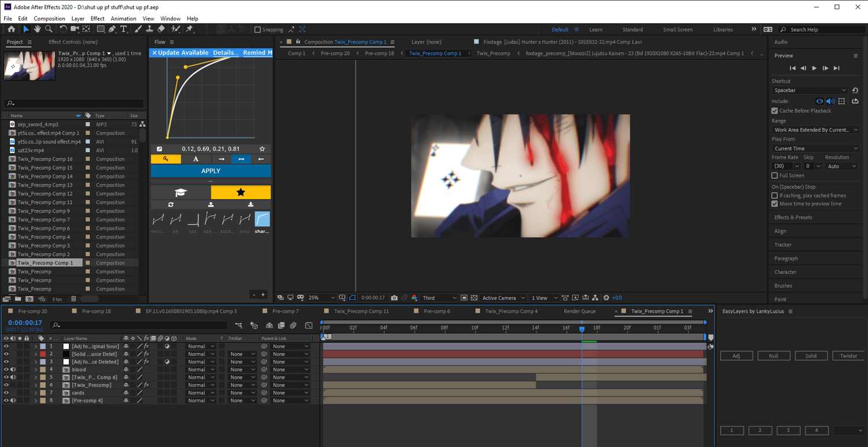Mute audio of [Pre-comp 4] layer
868x447 pixels.
(13, 400)
